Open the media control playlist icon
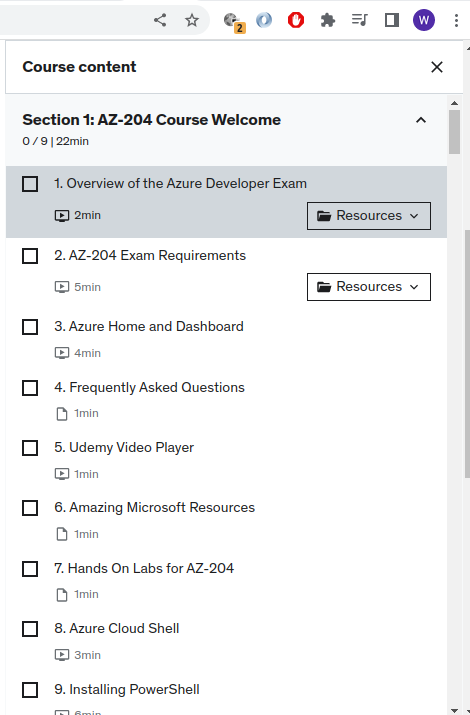The image size is (470, 715). pos(360,20)
